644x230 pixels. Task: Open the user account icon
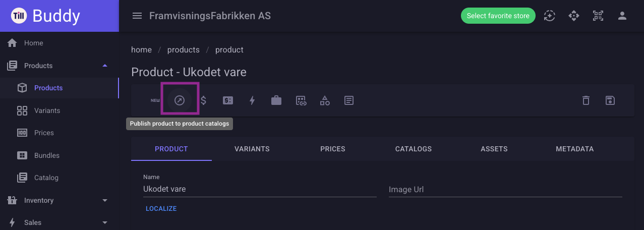[622, 16]
